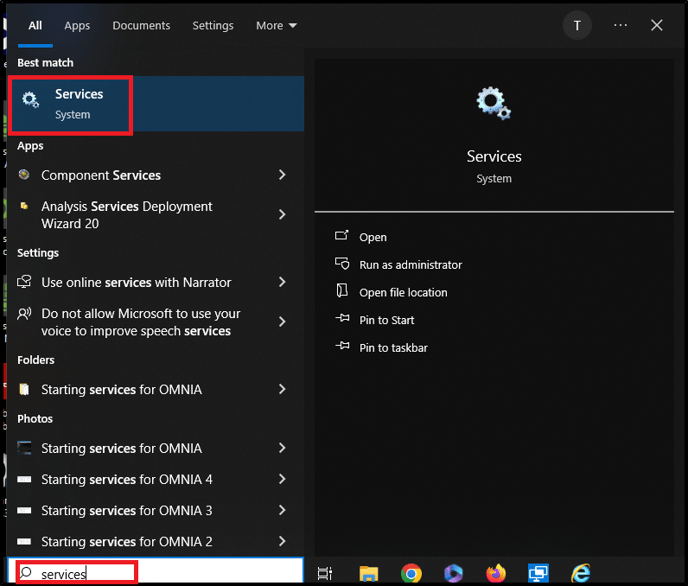Open File Explorer taskbar icon
The image size is (688, 586).
tap(369, 573)
